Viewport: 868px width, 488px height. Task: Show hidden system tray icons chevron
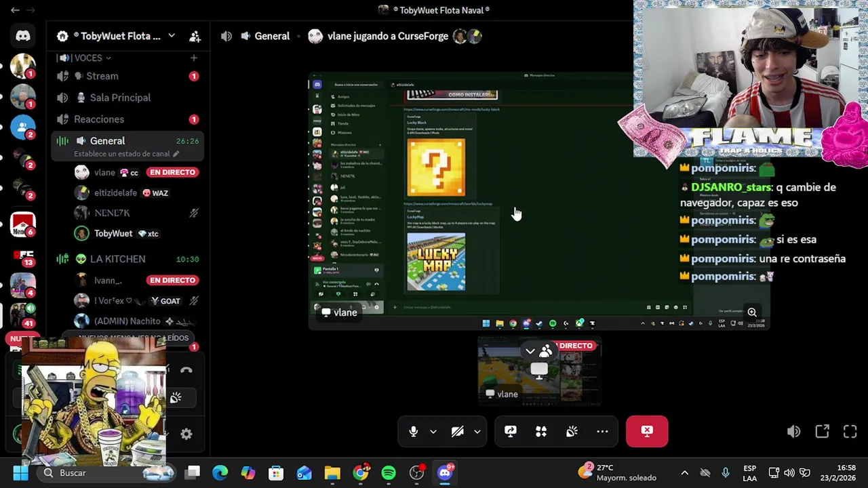click(x=685, y=472)
